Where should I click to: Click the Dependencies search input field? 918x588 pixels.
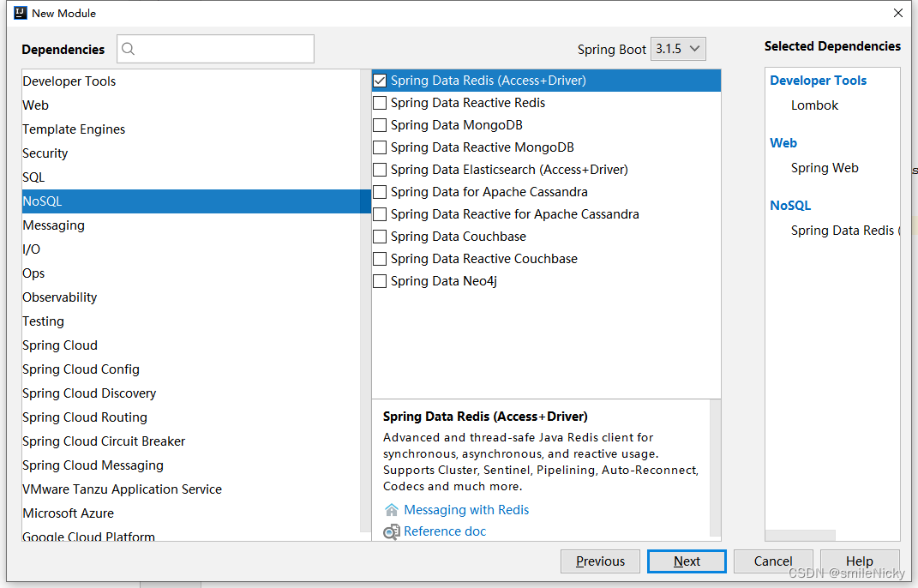(x=215, y=49)
